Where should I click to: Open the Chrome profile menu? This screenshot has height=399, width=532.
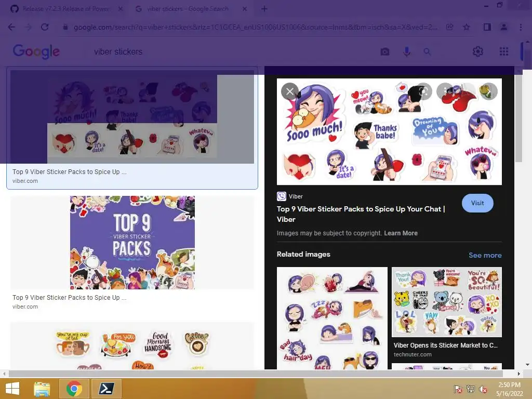(x=504, y=27)
